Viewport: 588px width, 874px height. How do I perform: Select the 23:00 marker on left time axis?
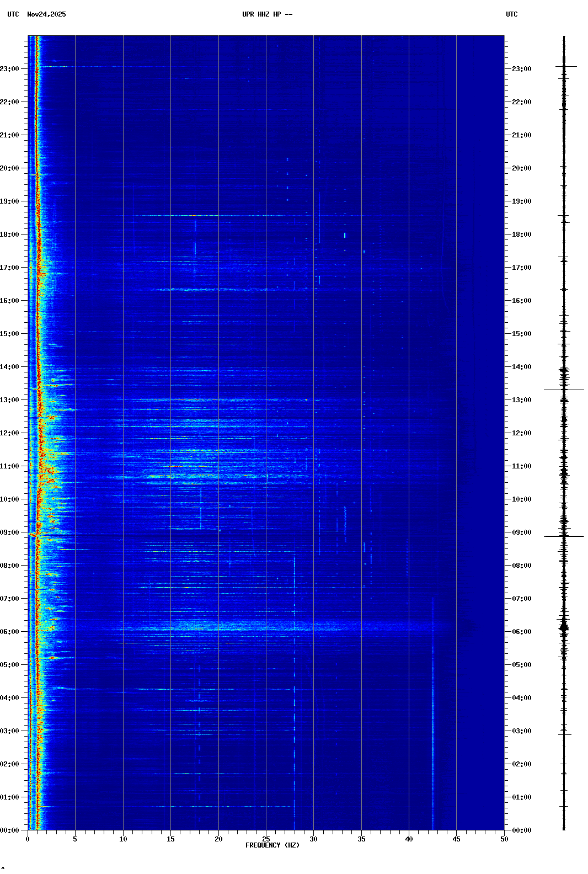click(x=10, y=69)
